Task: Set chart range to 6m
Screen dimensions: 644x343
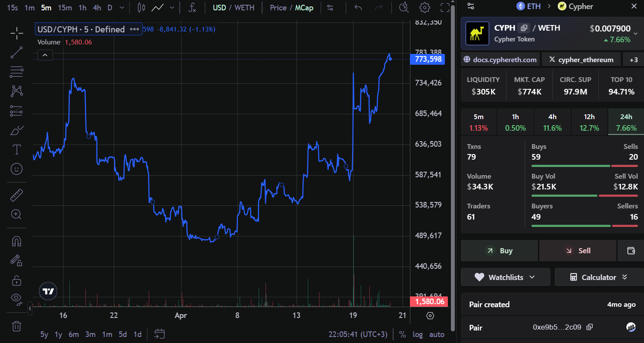Action: [74, 334]
